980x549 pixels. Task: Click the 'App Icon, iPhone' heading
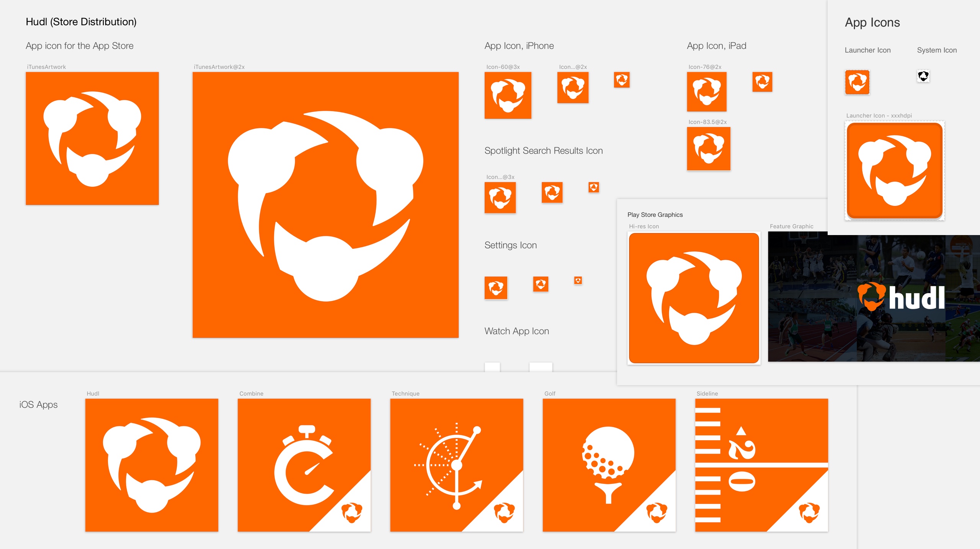point(519,46)
